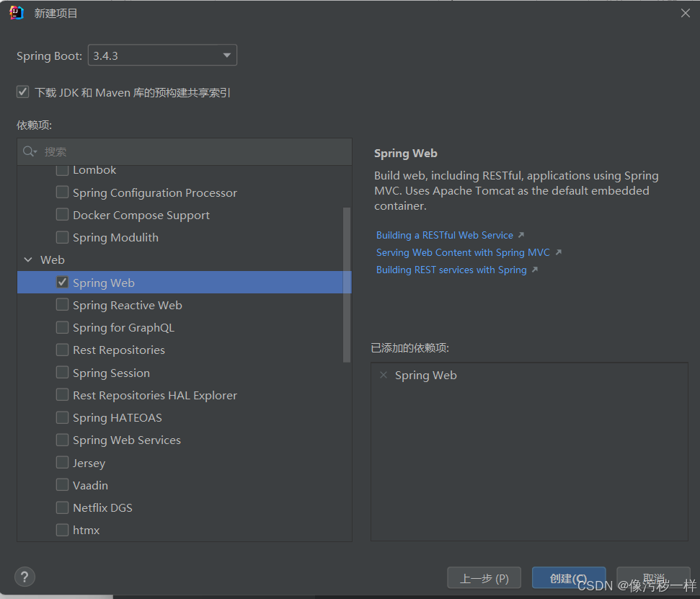Toggle the pre-built shared indexes download checkbox

click(23, 92)
